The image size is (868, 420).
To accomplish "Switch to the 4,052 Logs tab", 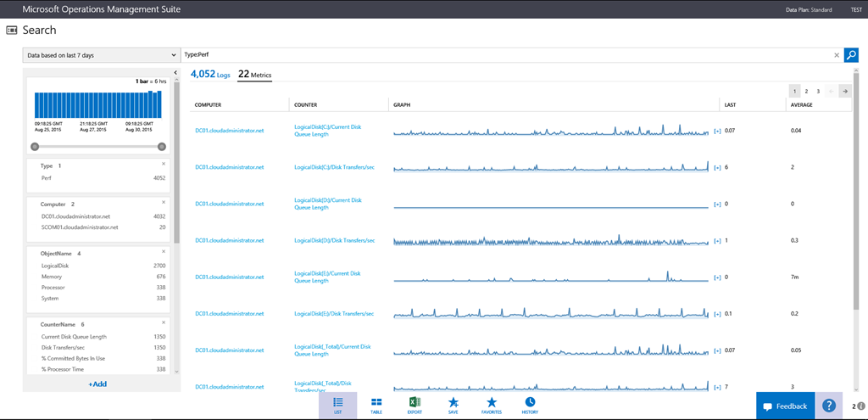I will 210,75.
